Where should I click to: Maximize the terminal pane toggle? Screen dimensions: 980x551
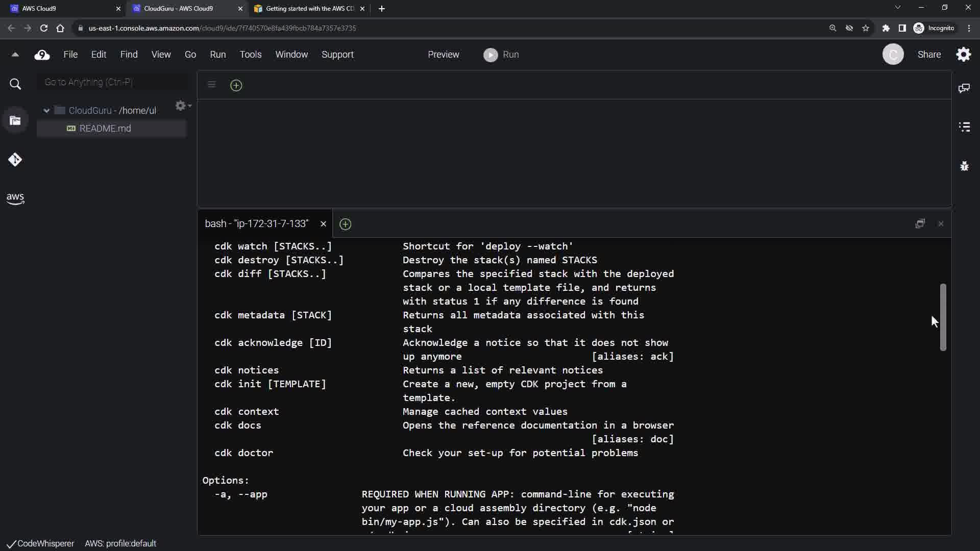click(920, 224)
